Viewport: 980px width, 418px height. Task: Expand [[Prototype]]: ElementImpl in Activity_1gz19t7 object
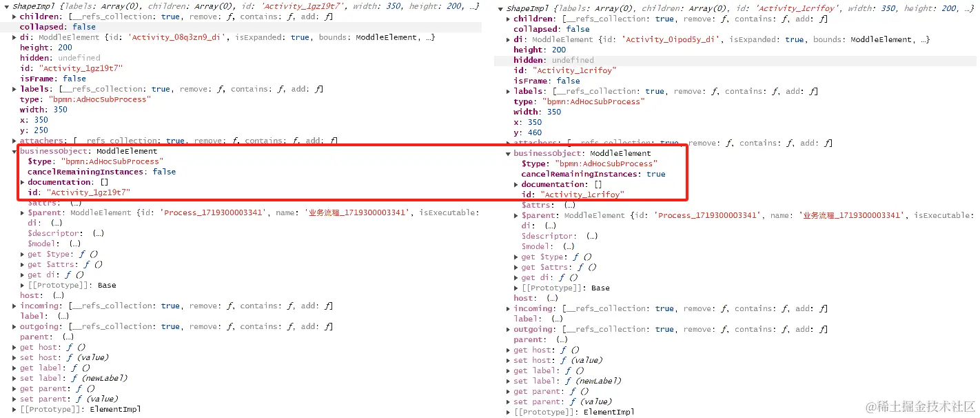pos(14,410)
